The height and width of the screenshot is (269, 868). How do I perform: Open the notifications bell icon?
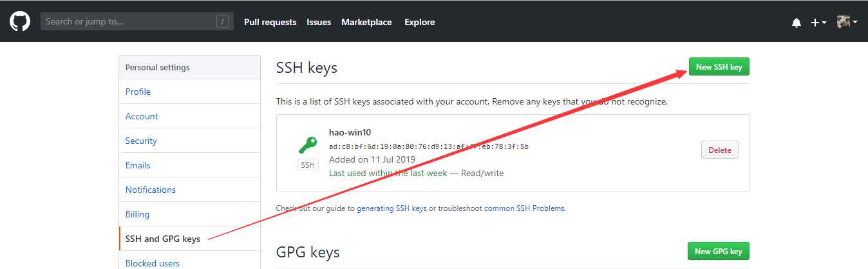point(797,23)
